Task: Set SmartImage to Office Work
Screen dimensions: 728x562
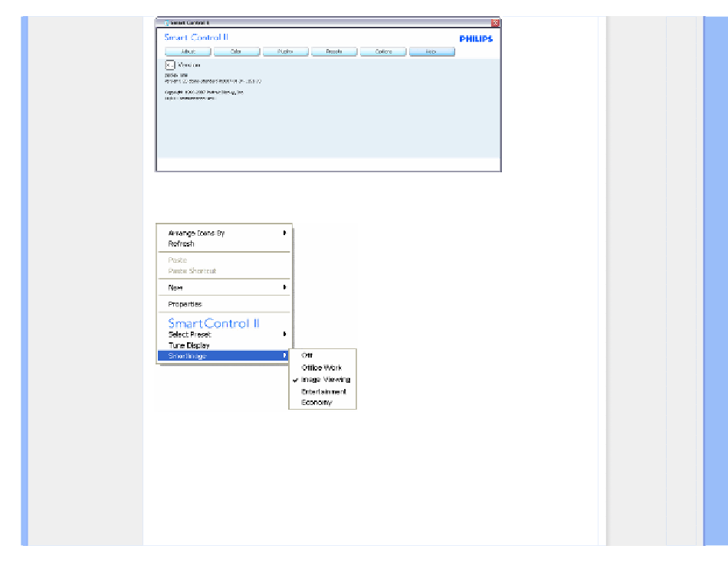Action: [x=323, y=368]
